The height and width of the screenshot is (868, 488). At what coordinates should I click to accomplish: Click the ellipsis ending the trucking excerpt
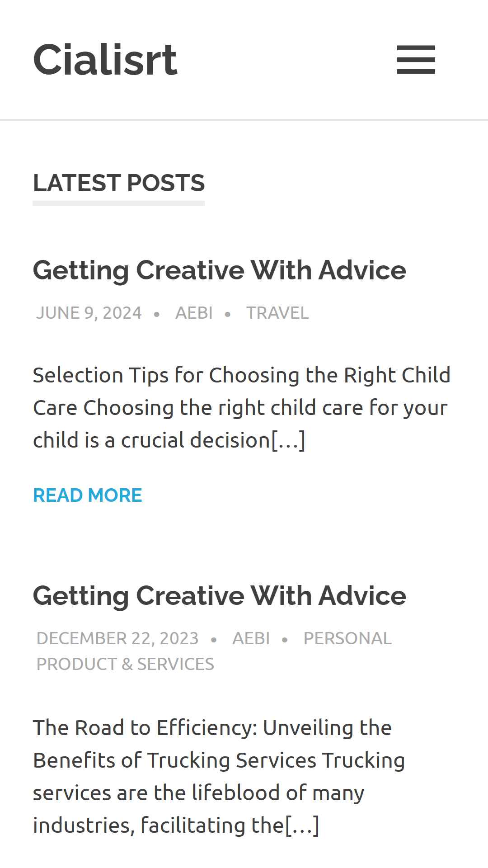(302, 825)
